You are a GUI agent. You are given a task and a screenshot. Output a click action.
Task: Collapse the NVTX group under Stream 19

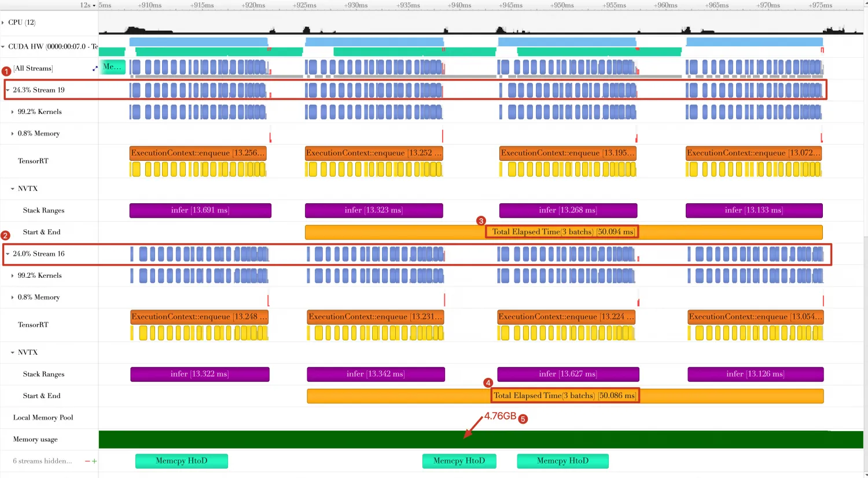(12, 189)
